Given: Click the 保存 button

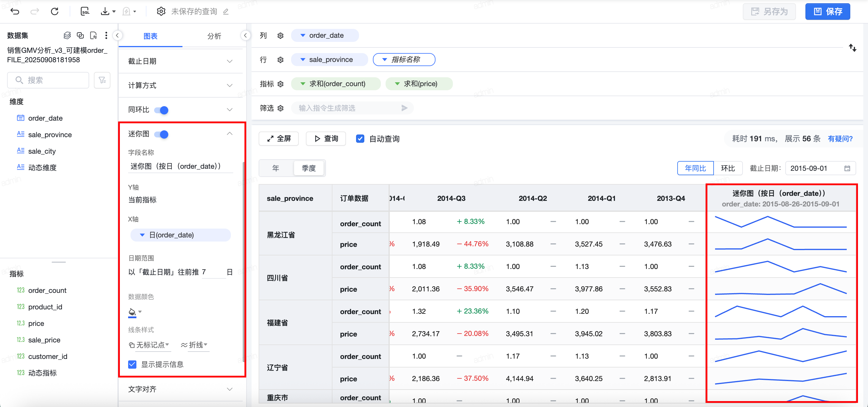Looking at the screenshot, I should click(x=827, y=12).
